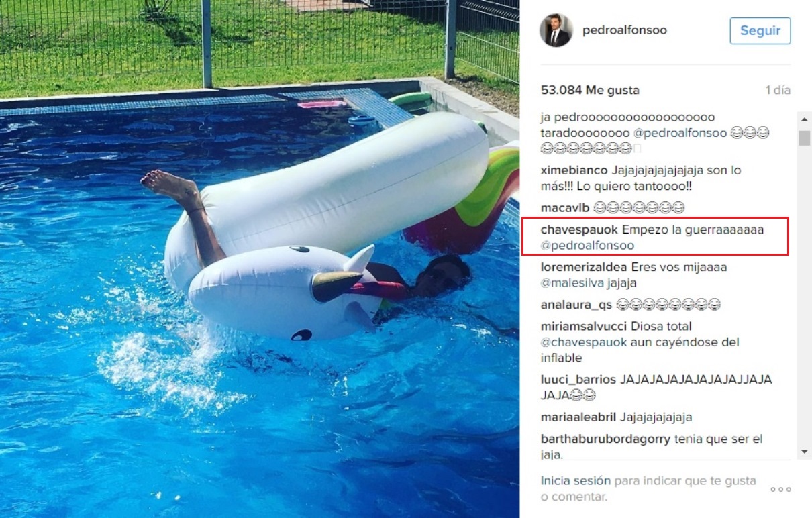Open the three-dot more options menu
812x518 pixels.
click(780, 489)
